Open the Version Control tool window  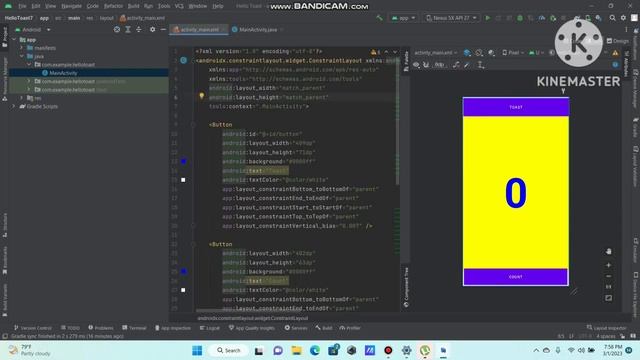pyautogui.click(x=33, y=328)
